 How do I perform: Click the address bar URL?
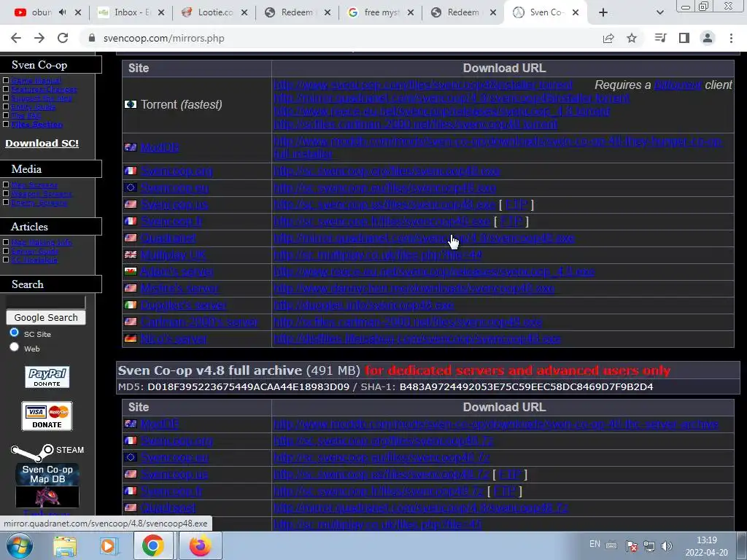click(164, 38)
